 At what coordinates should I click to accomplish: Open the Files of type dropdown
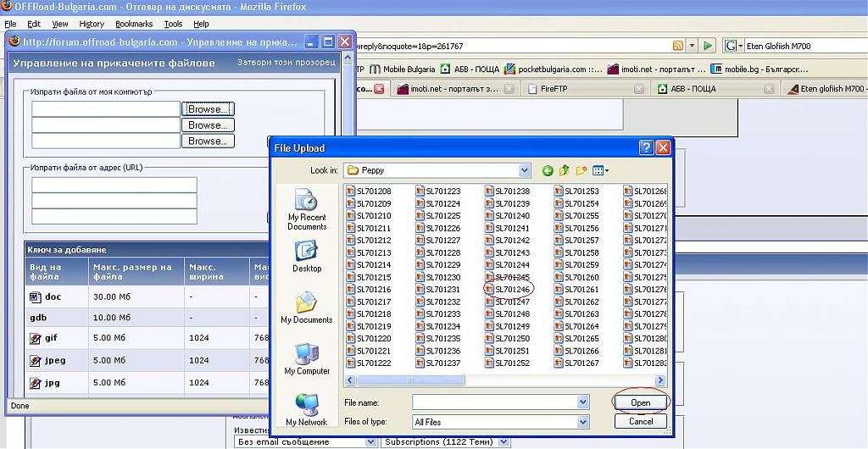pos(582,421)
